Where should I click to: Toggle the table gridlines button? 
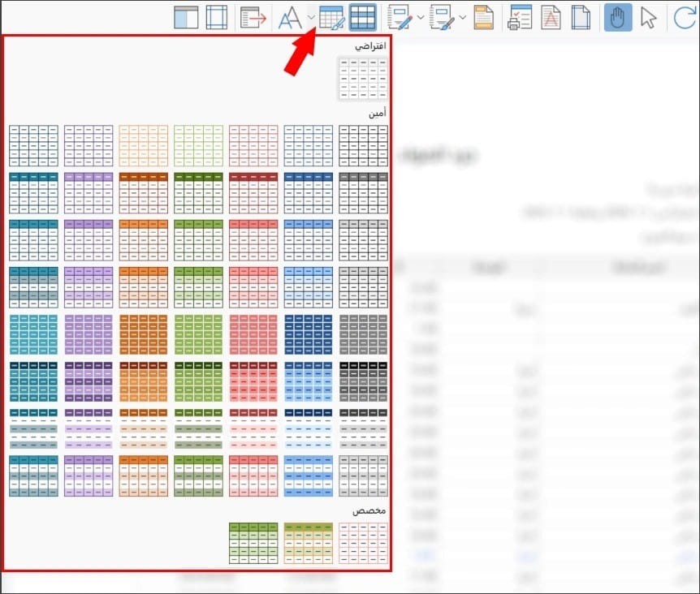click(x=362, y=18)
